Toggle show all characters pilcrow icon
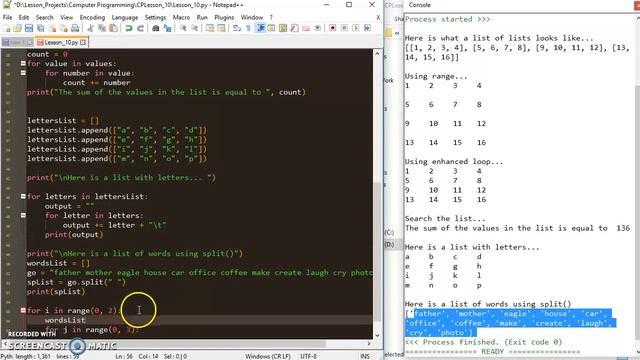 tap(248, 28)
